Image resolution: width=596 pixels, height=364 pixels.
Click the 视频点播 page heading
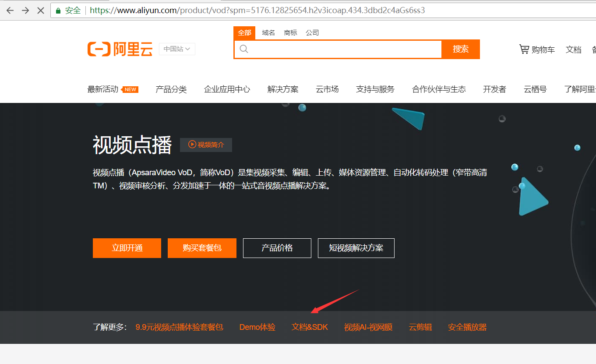click(x=132, y=145)
